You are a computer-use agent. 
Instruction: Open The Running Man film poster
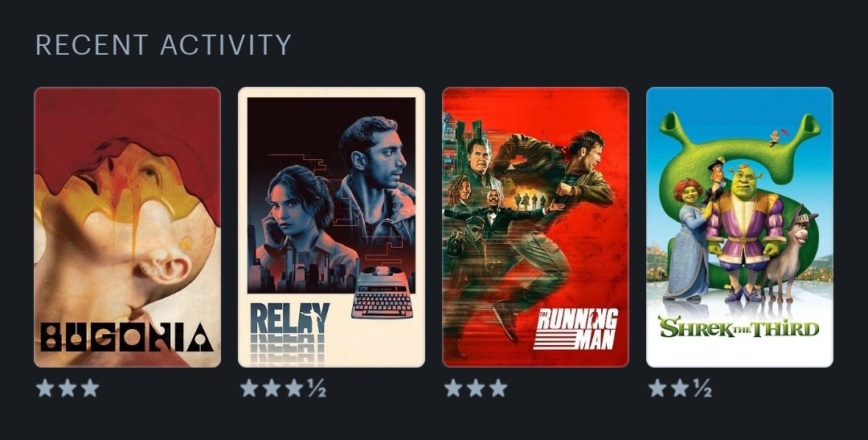[x=535, y=227]
